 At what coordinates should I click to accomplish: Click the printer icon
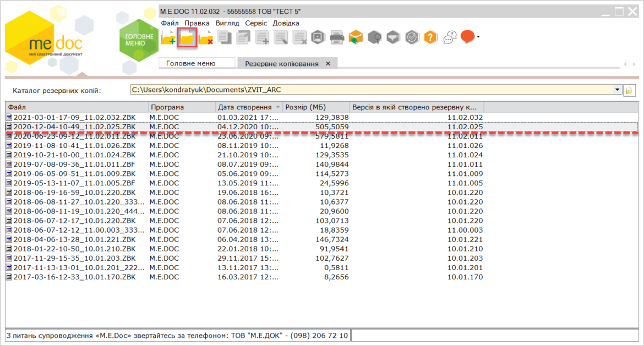click(x=337, y=38)
